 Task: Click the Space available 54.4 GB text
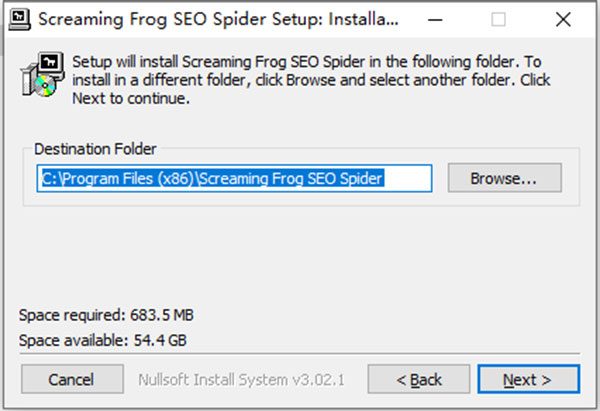click(x=103, y=341)
